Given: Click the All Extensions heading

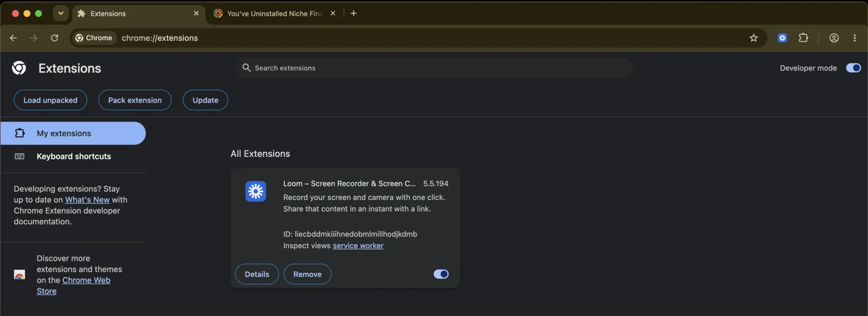Looking at the screenshot, I should [260, 154].
